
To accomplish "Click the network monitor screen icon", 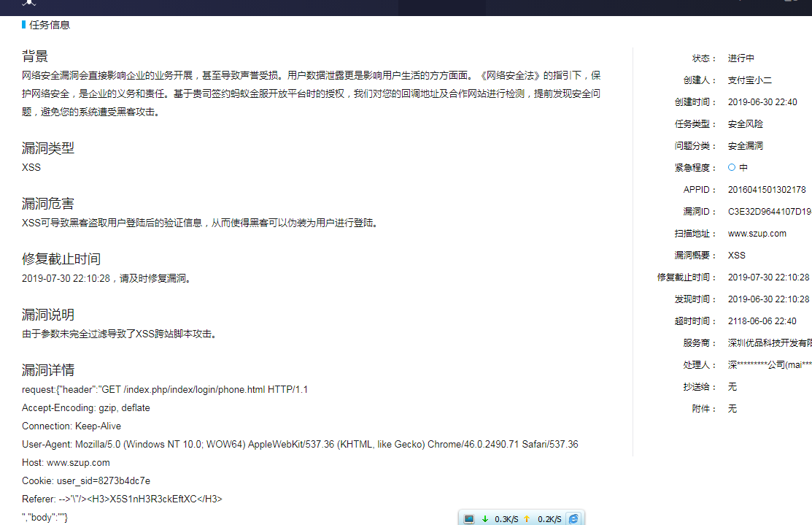I will coord(469,518).
